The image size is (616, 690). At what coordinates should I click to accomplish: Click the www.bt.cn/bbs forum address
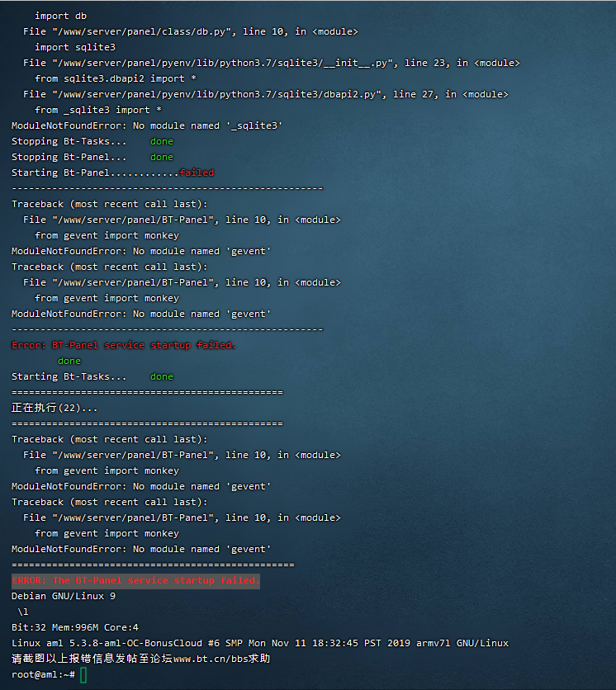[x=210, y=659]
